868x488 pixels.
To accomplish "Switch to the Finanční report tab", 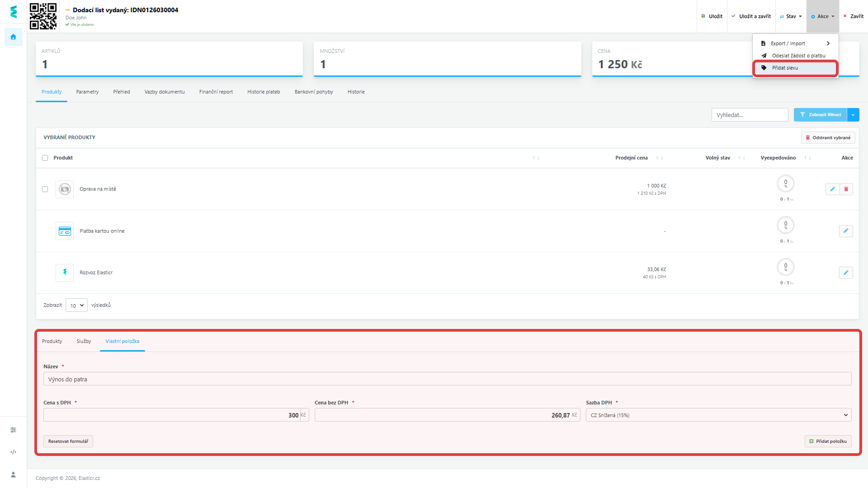I will pos(216,92).
